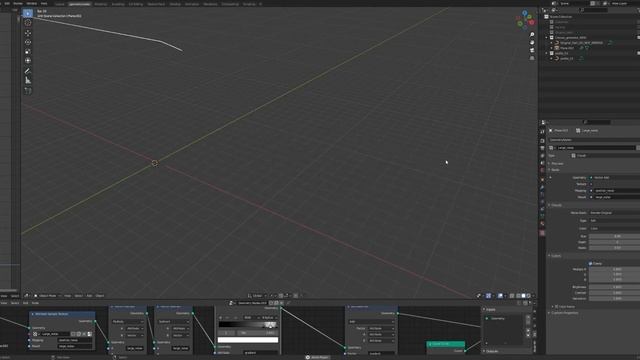Click the navigation gizmo blue Z axis

point(525,13)
